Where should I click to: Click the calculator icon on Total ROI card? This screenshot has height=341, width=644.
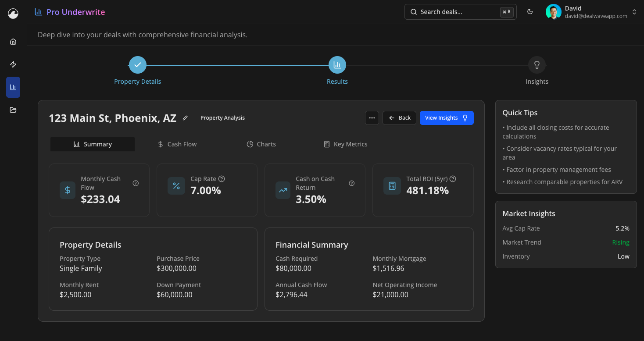pos(391,186)
